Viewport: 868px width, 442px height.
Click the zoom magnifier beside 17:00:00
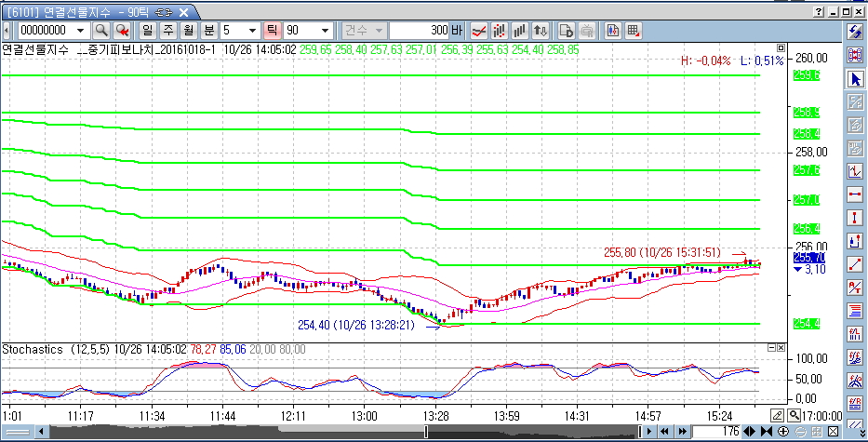794,415
